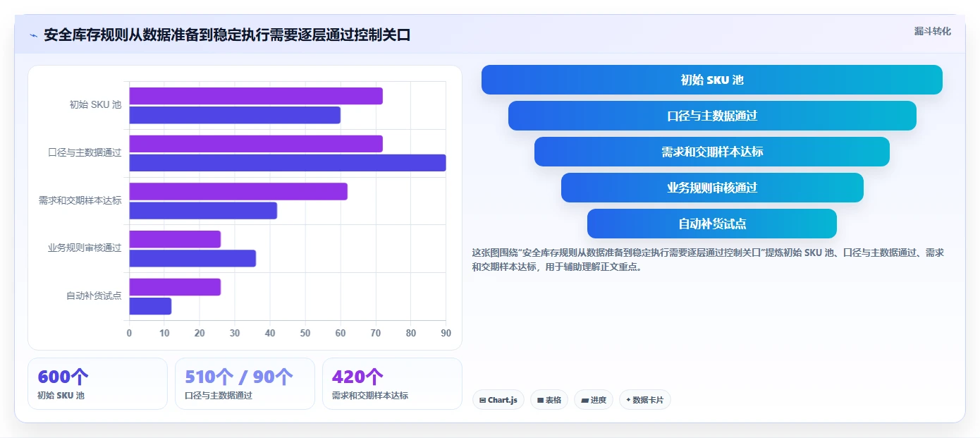Select the 进度 tag chip
The image size is (980, 438).
(x=594, y=400)
